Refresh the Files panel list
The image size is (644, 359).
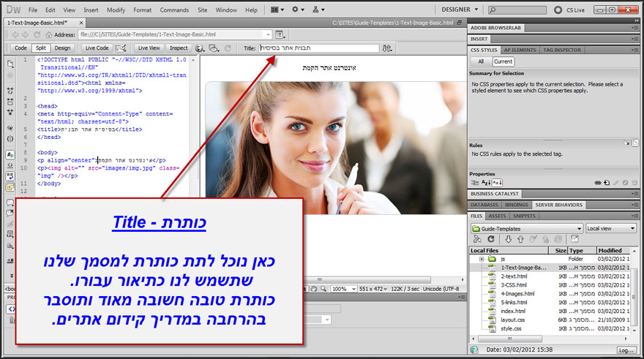[491, 239]
